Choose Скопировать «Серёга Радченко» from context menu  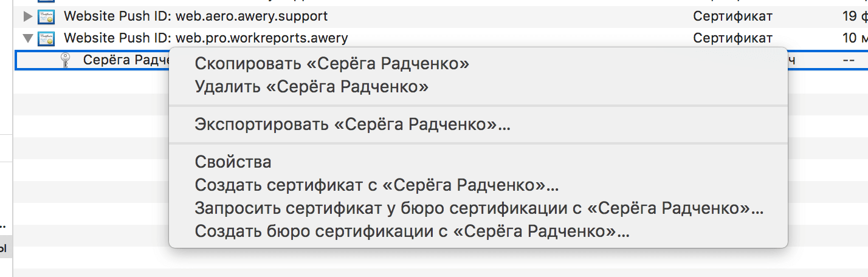pyautogui.click(x=332, y=63)
